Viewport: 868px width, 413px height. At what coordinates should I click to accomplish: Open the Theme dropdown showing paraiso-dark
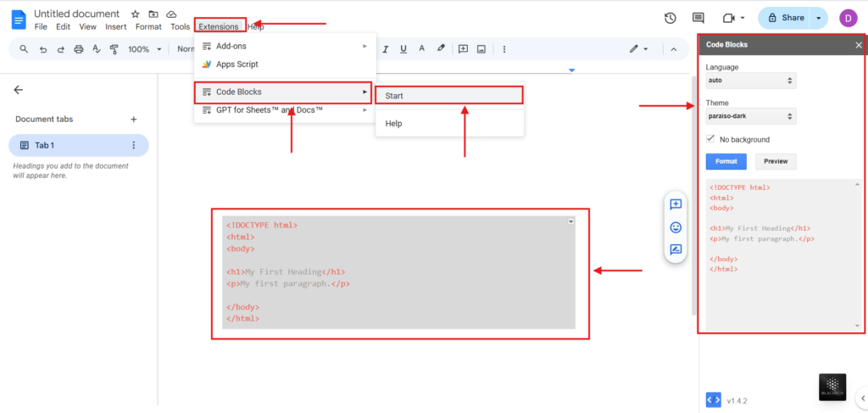click(751, 117)
